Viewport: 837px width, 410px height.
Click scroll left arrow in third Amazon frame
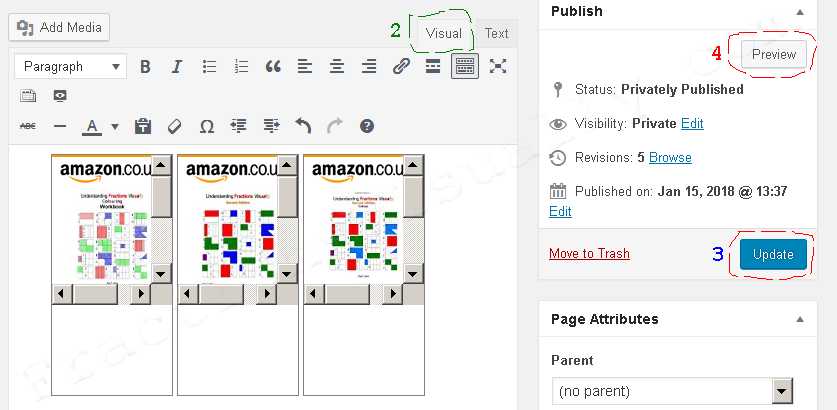(314, 294)
